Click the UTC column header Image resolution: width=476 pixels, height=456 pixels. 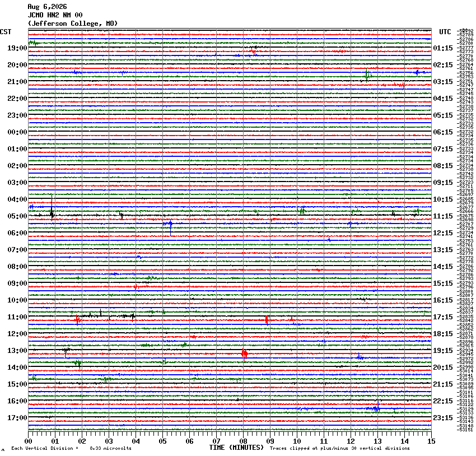tap(445, 32)
